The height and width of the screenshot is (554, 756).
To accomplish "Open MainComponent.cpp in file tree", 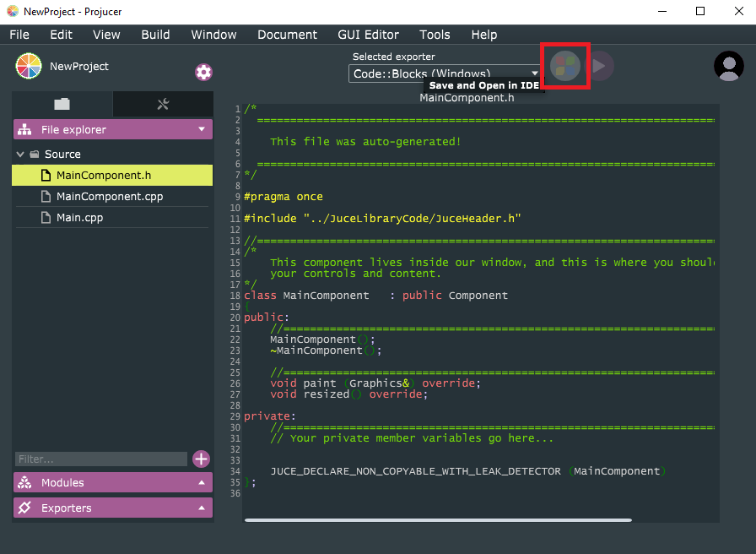I will [x=112, y=197].
